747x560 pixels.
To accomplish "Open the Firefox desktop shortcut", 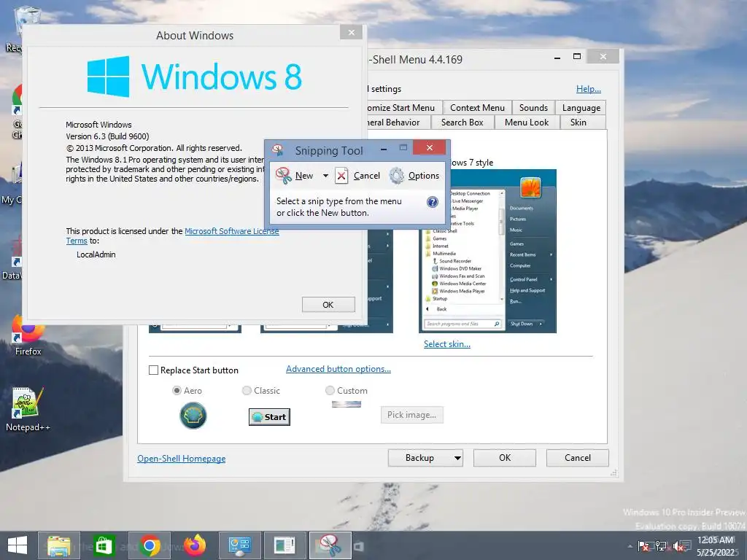I will pyautogui.click(x=28, y=335).
